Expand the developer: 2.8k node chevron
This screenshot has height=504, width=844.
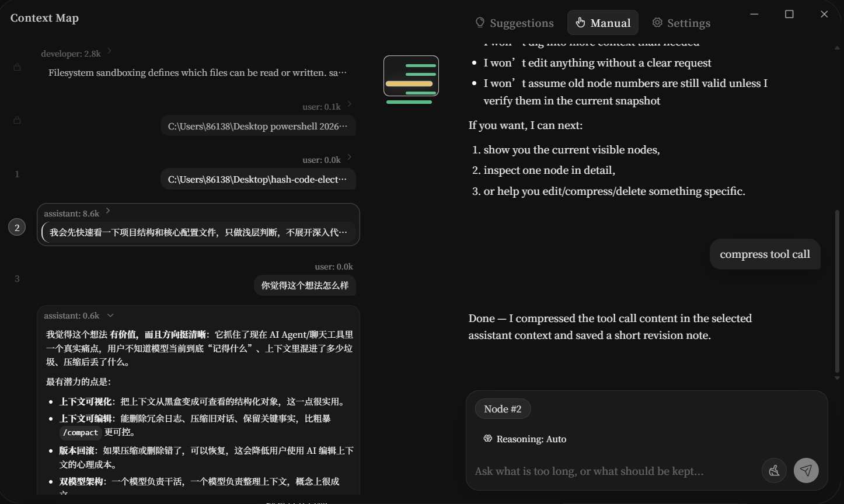[x=109, y=51]
